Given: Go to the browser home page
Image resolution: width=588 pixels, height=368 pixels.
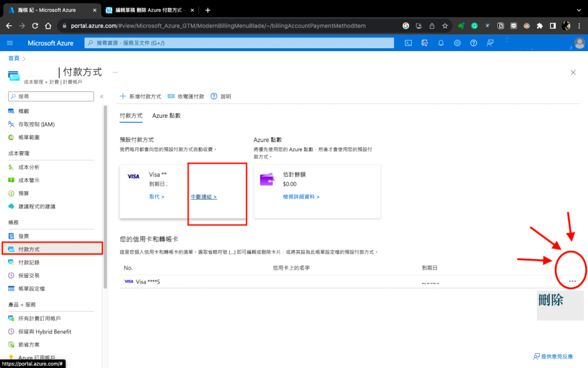Looking at the screenshot, I should click(48, 26).
